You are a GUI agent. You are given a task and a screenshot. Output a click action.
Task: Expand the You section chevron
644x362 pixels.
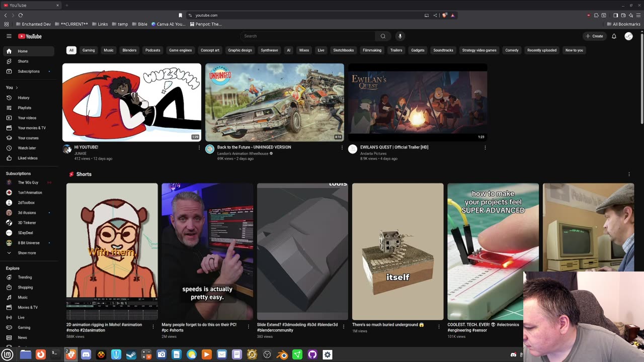(x=17, y=87)
